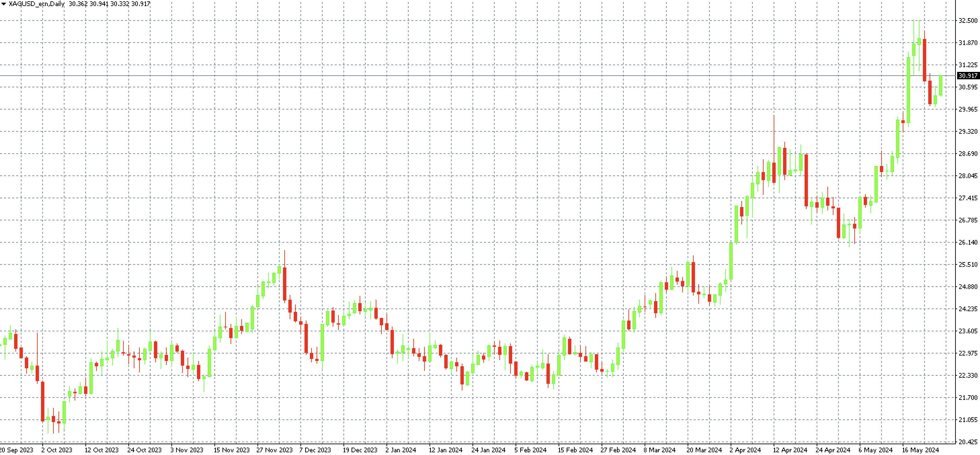Click the 8 Mar 2024 date label

tap(659, 450)
